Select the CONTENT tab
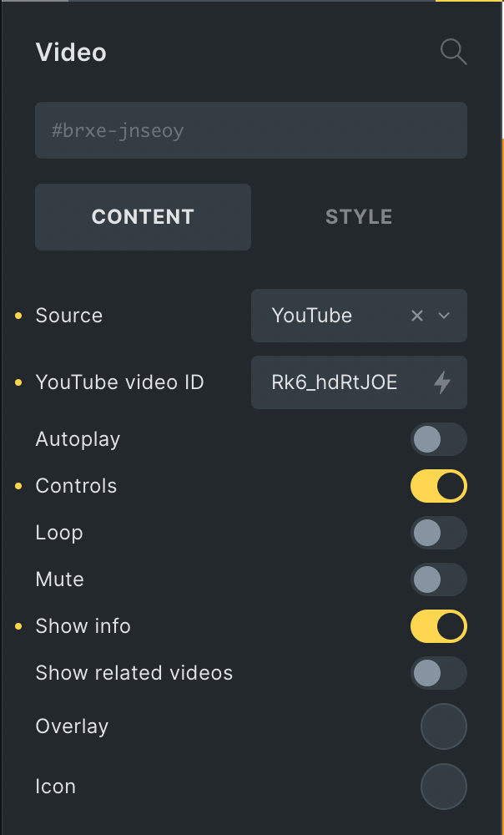Image resolution: width=504 pixels, height=835 pixels. click(143, 217)
